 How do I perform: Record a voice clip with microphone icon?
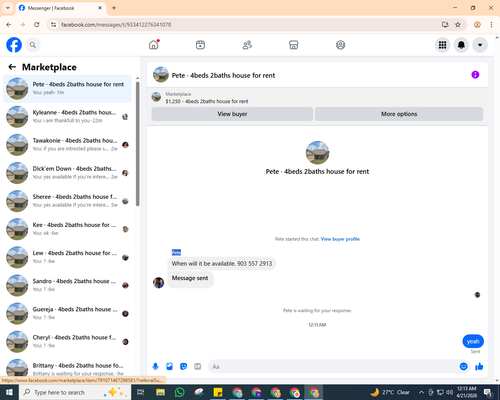[155, 367]
